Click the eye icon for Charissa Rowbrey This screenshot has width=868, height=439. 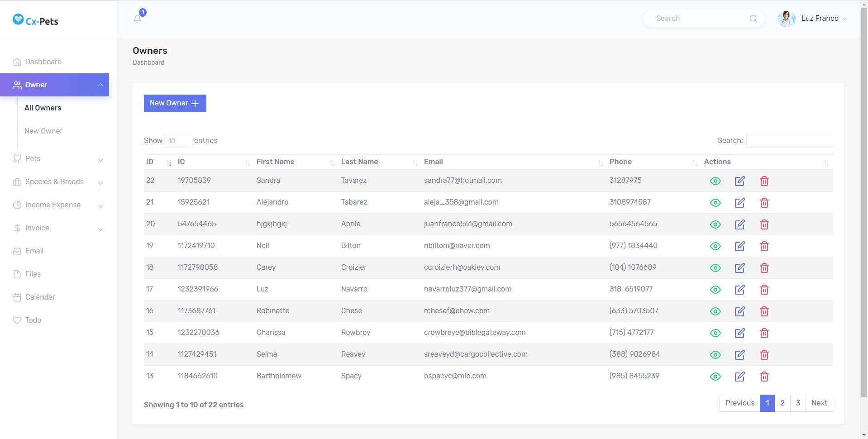click(x=715, y=333)
